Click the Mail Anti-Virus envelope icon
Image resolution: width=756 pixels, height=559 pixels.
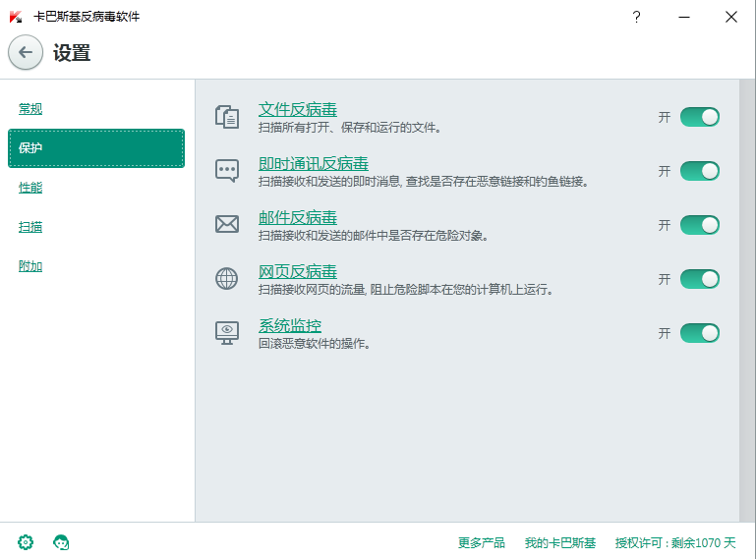pos(227,225)
